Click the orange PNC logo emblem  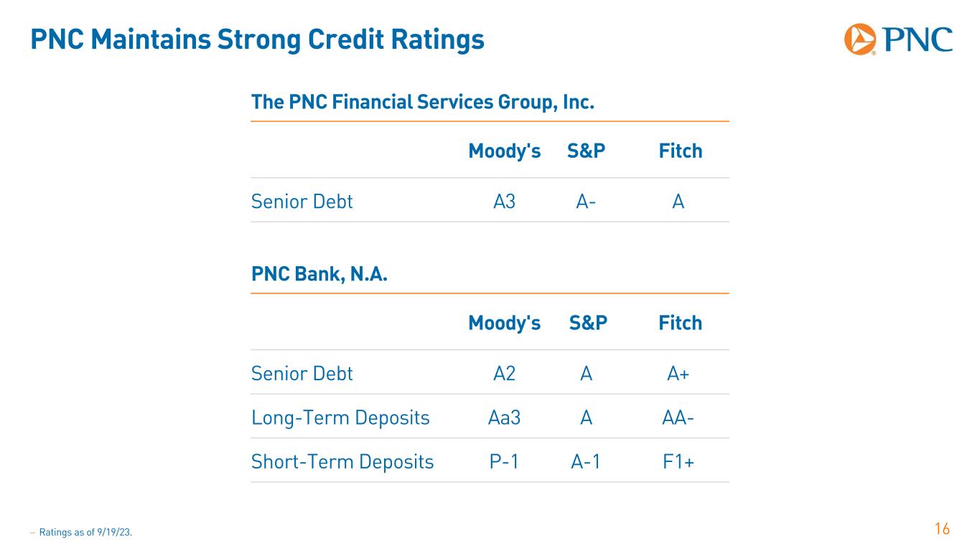pyautogui.click(x=860, y=39)
